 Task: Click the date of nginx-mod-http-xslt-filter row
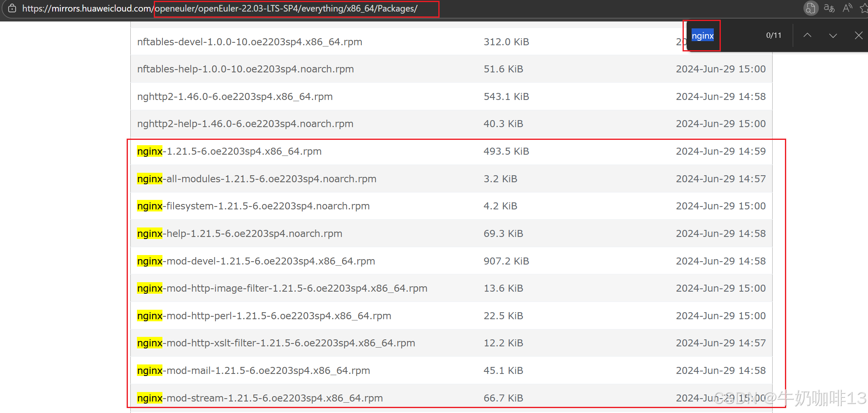click(721, 343)
